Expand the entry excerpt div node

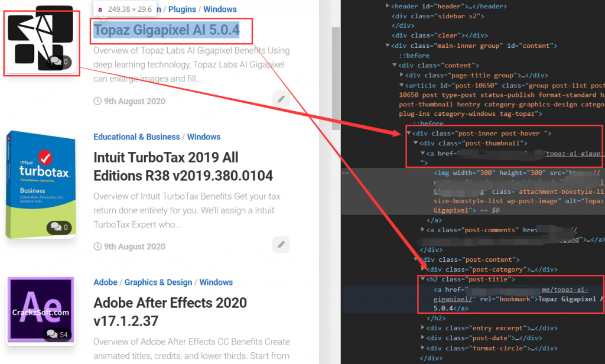pos(422,328)
